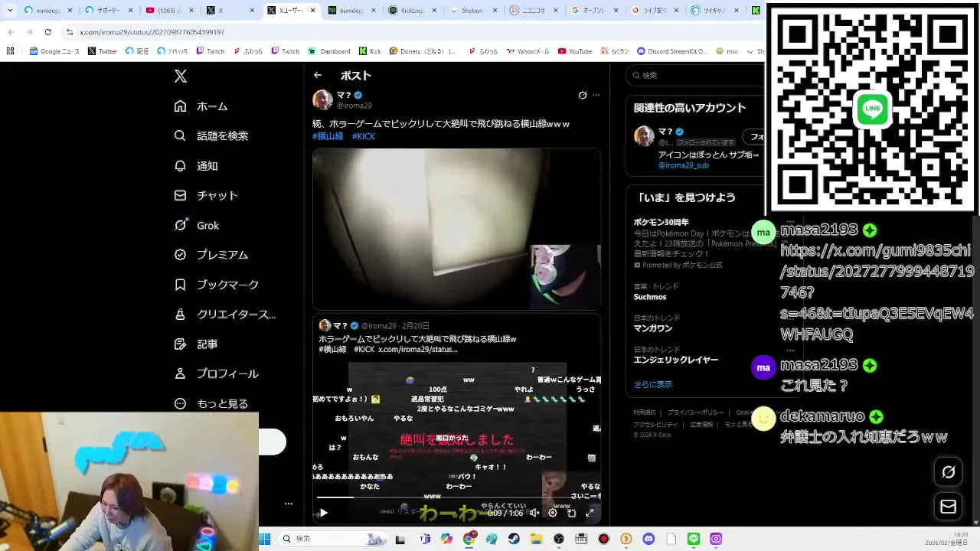This screenshot has height=551, width=980.
Task: Expand もっと見る in X sidebar
Action: [211, 403]
